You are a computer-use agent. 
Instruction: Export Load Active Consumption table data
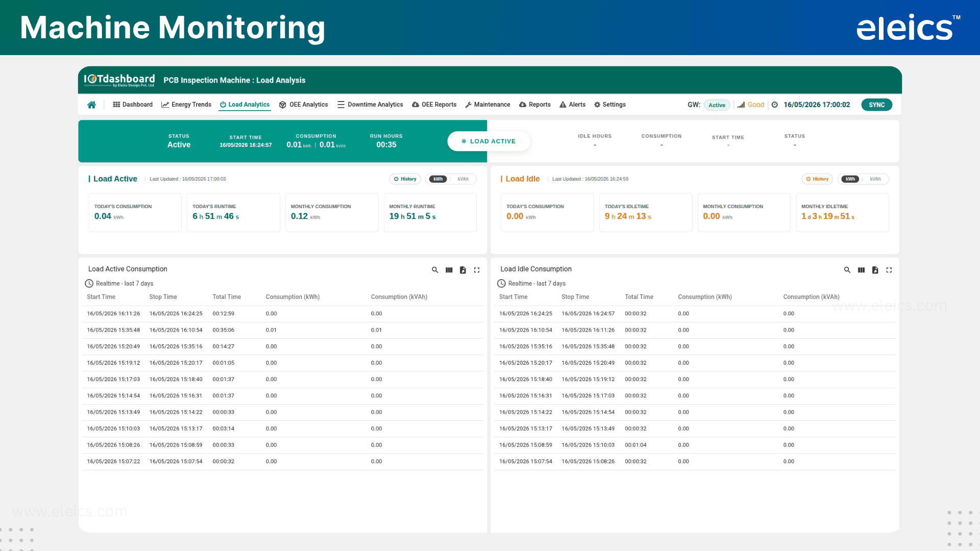pyautogui.click(x=463, y=270)
